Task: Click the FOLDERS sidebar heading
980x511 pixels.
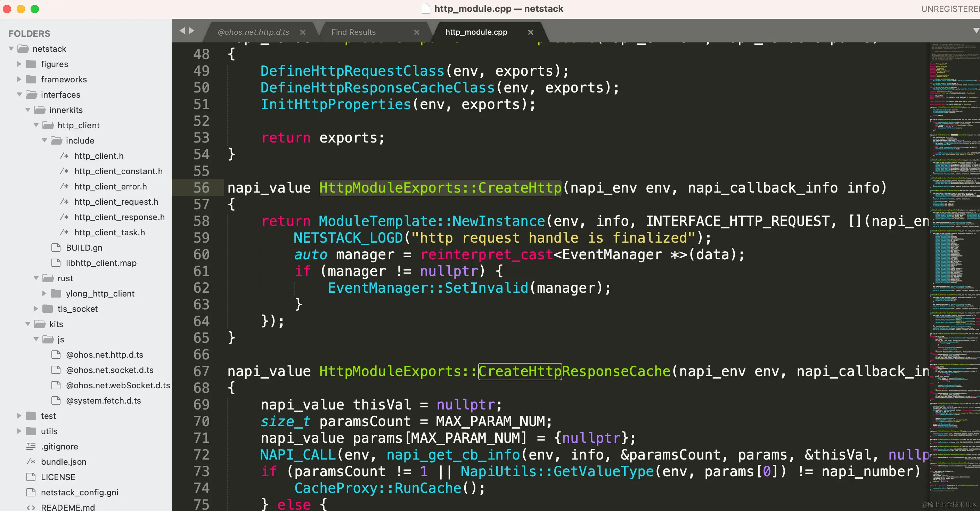Action: point(29,33)
